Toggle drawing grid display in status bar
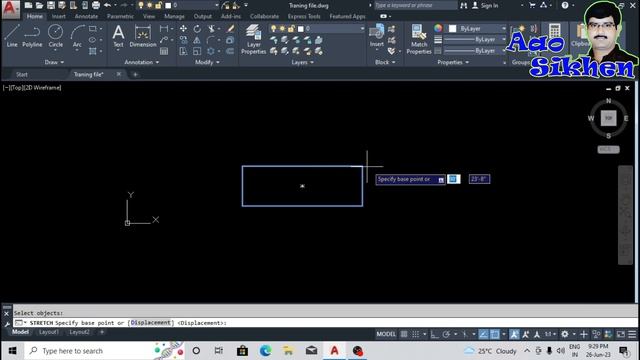Screen dimensions: 640x360 pyautogui.click(x=404, y=334)
